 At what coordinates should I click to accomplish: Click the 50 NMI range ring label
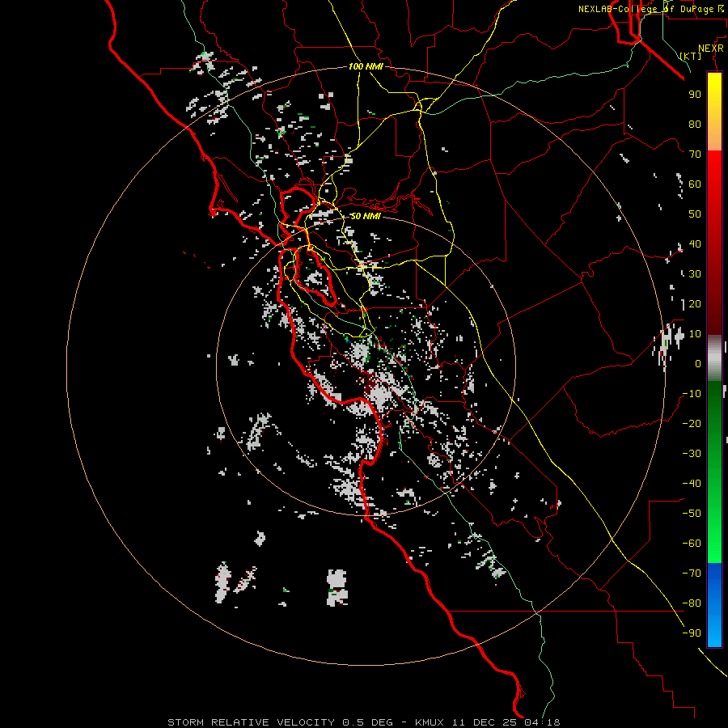click(366, 216)
